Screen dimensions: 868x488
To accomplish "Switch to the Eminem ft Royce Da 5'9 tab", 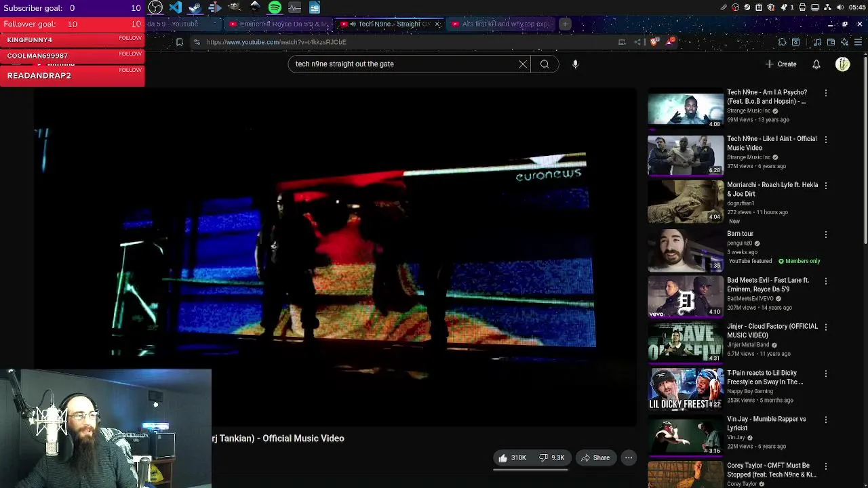I will (278, 24).
